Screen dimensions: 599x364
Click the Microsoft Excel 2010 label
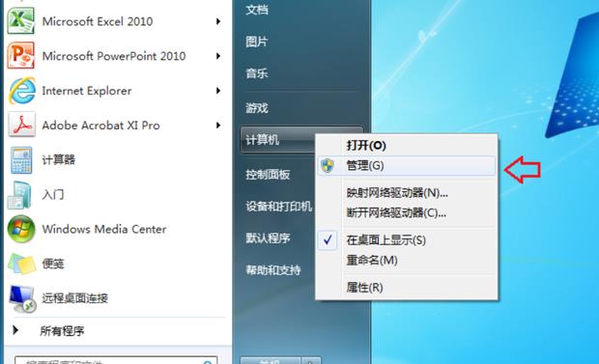(98, 21)
